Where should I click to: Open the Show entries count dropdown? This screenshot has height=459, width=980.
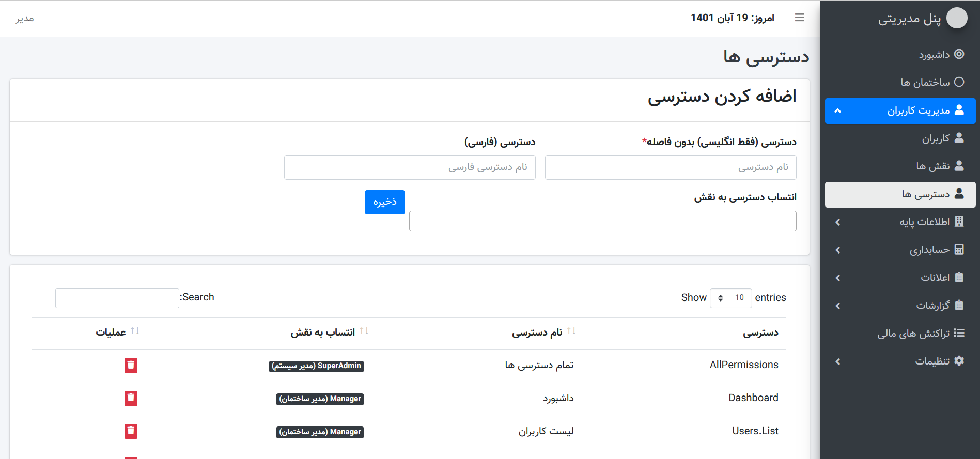click(730, 298)
